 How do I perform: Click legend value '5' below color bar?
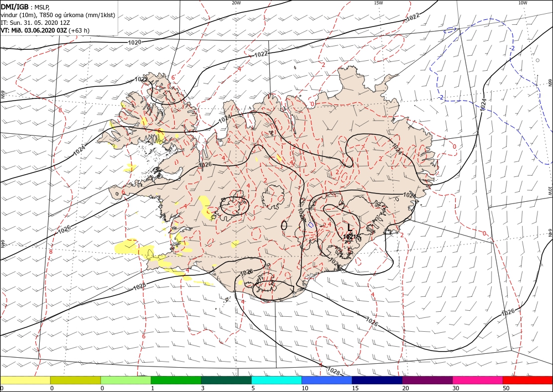point(253,388)
